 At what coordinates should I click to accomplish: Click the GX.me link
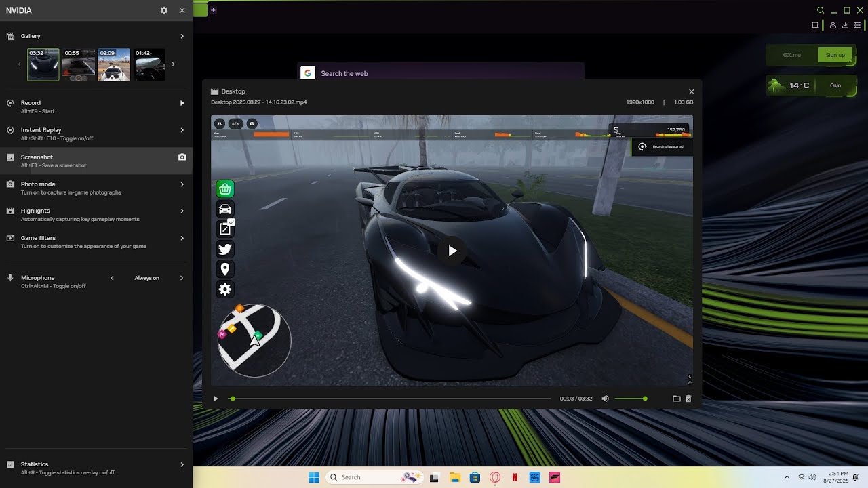[x=791, y=55]
